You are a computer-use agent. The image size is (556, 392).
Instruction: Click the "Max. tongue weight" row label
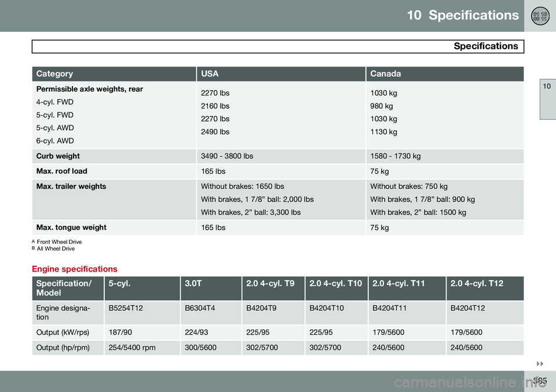pyautogui.click(x=71, y=228)
